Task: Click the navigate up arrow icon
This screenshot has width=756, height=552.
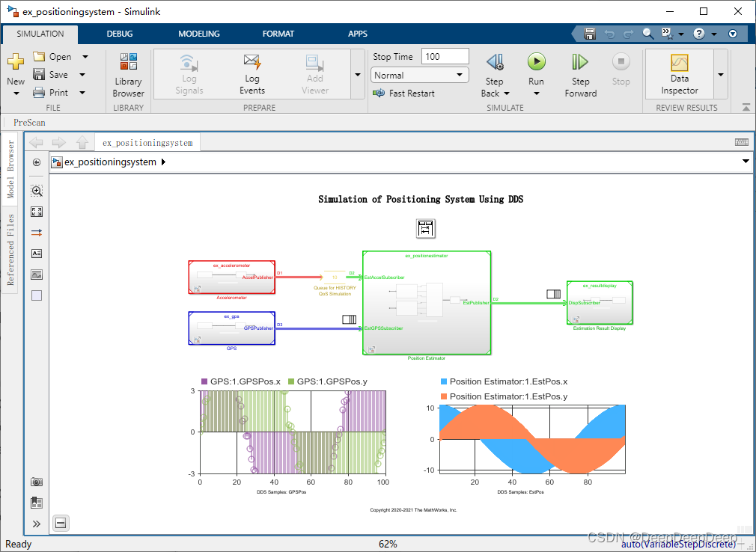Action: click(x=82, y=142)
